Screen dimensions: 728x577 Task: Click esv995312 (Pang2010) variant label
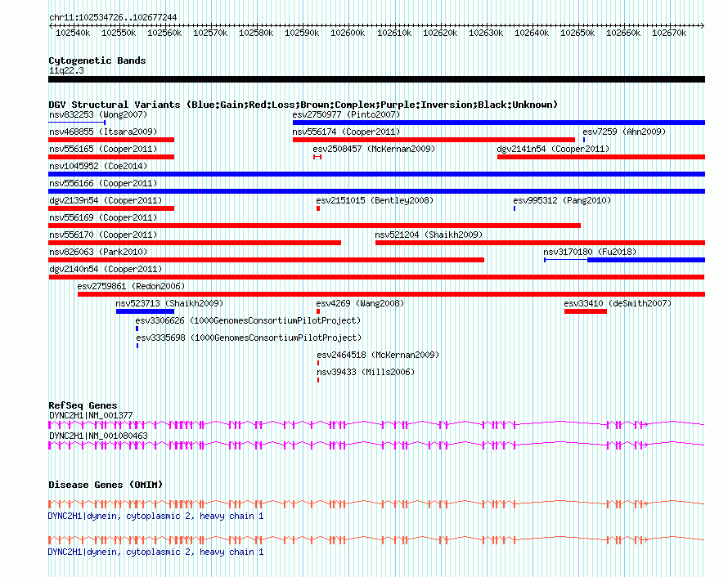[x=562, y=200]
